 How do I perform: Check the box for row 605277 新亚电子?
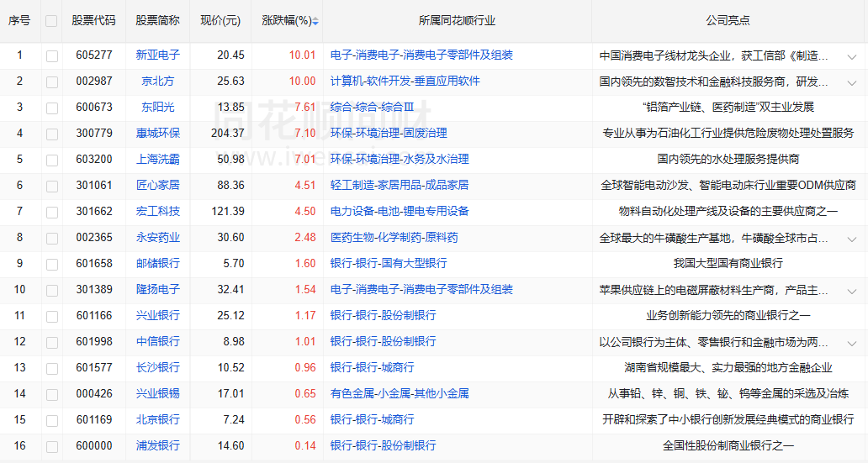[52, 55]
